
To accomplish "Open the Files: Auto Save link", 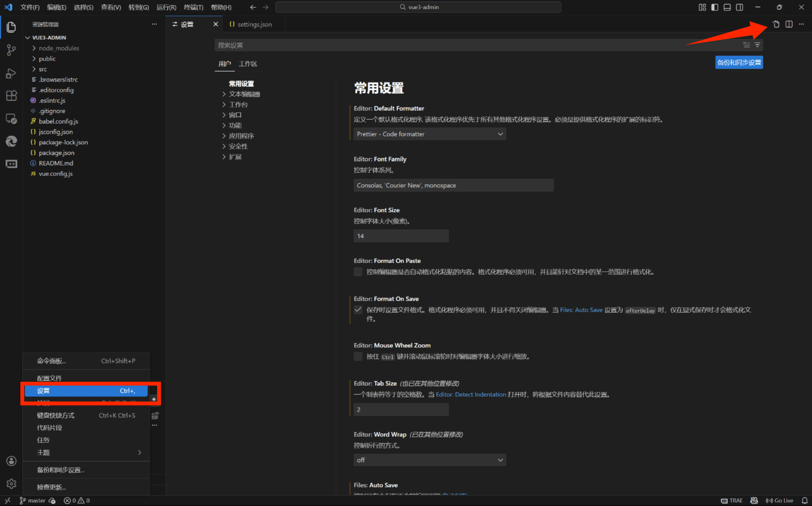I will coord(581,310).
